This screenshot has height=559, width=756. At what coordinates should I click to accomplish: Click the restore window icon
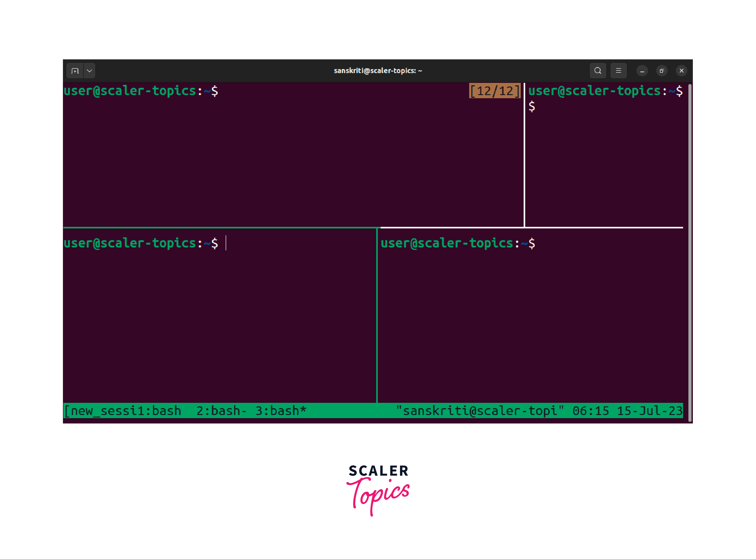tap(661, 71)
